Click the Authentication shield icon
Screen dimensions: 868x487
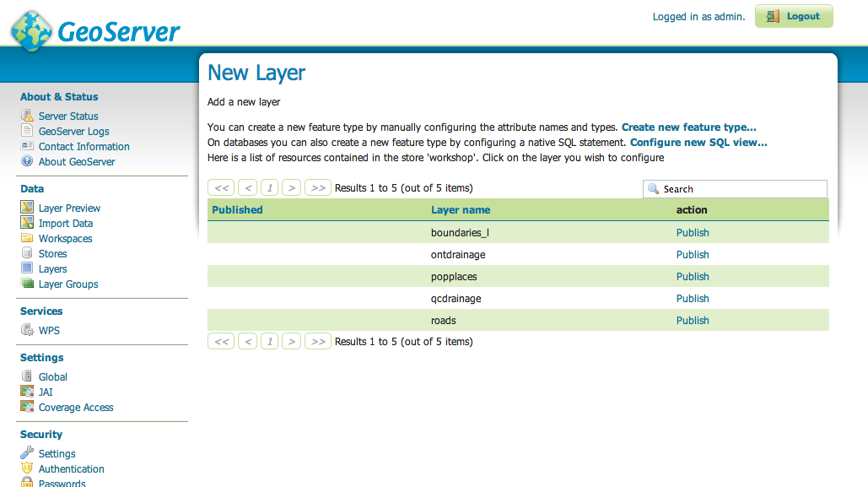(27, 468)
